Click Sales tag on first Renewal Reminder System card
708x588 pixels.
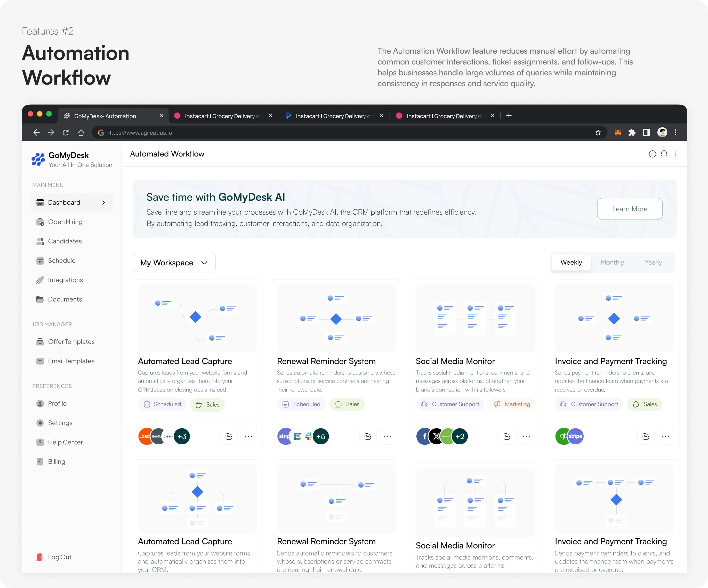(347, 404)
